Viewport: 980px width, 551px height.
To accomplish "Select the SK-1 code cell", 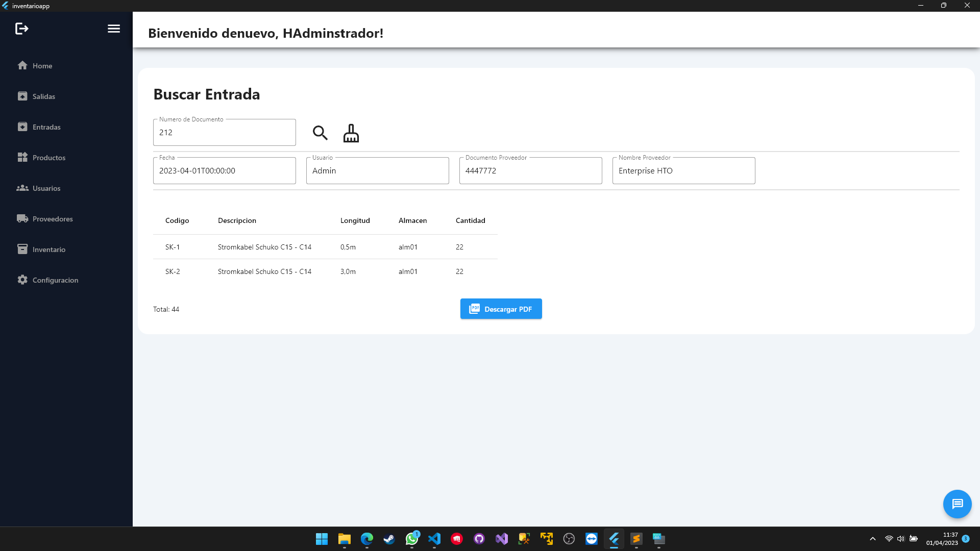I will [173, 247].
